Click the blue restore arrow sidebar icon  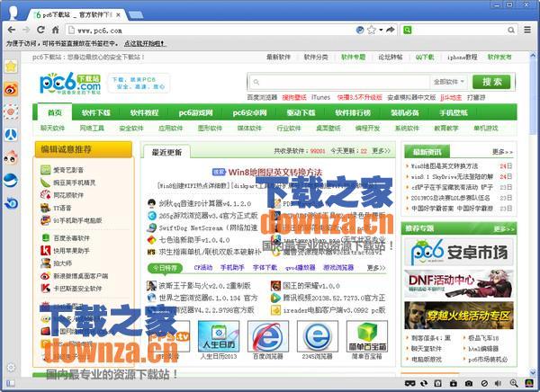(x=11, y=203)
